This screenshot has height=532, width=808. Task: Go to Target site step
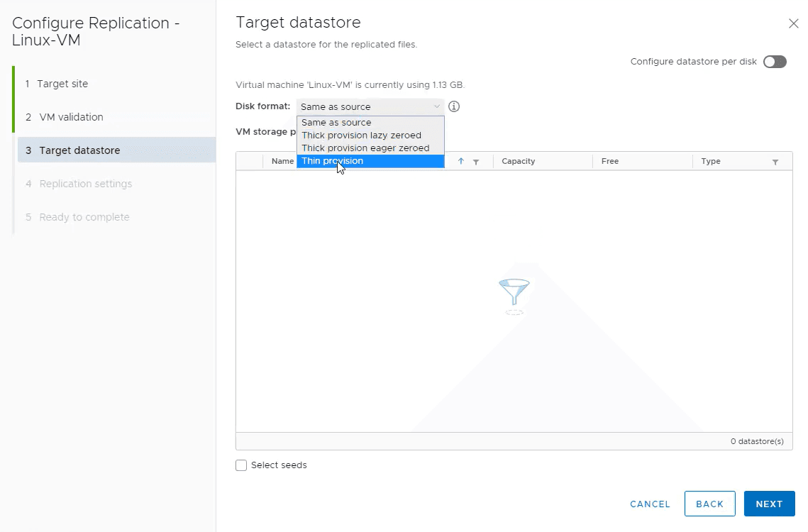[62, 84]
